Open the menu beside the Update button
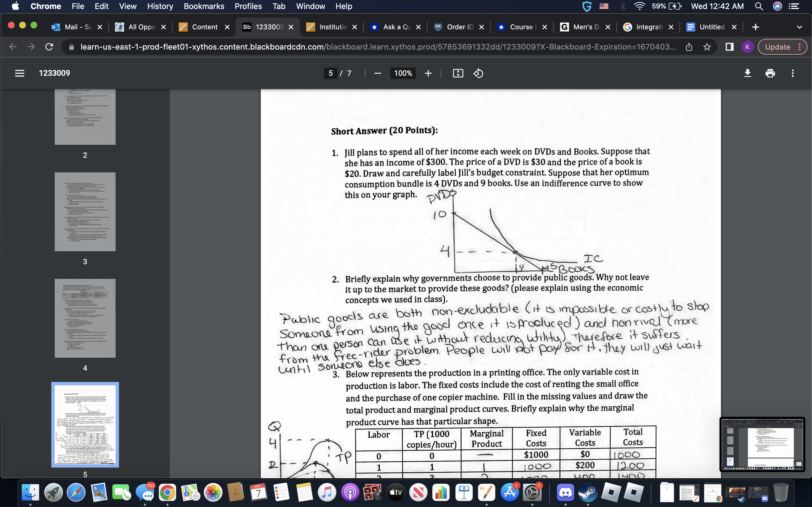The height and width of the screenshot is (507, 812). coord(800,46)
